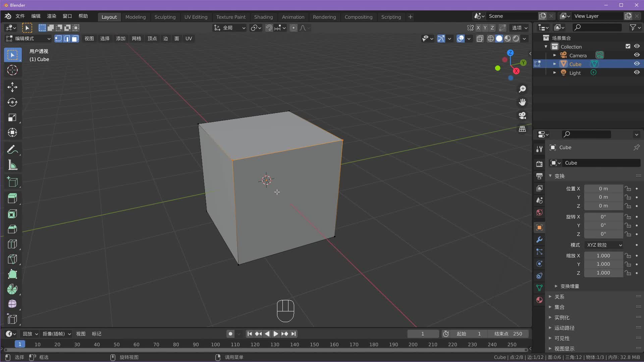Screen dimensions: 644x362
Task: Select the Rotate tool
Action: (12, 102)
